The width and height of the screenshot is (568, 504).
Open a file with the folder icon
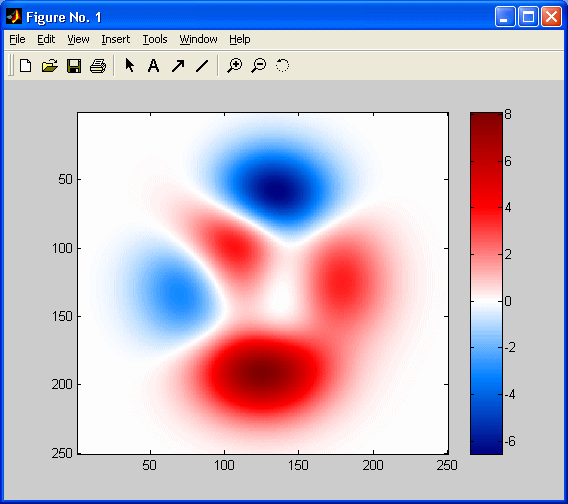pos(50,66)
